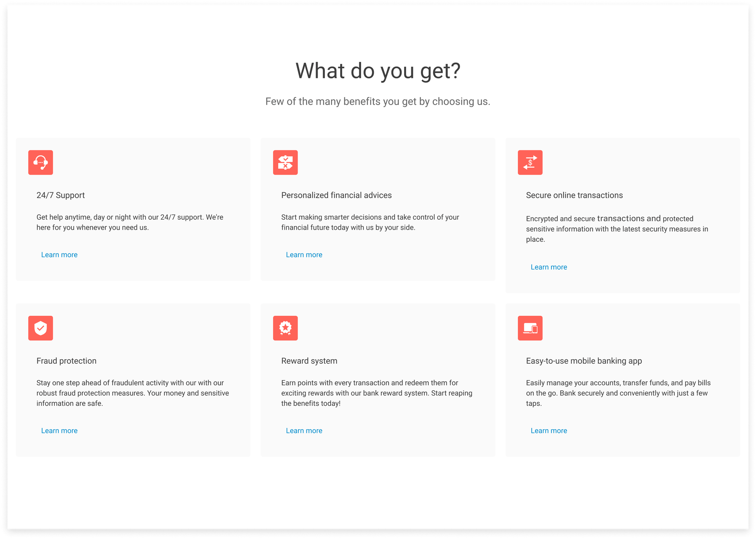The width and height of the screenshot is (756, 539).
Task: Click the signpost icon for financial advices
Action: click(x=285, y=163)
